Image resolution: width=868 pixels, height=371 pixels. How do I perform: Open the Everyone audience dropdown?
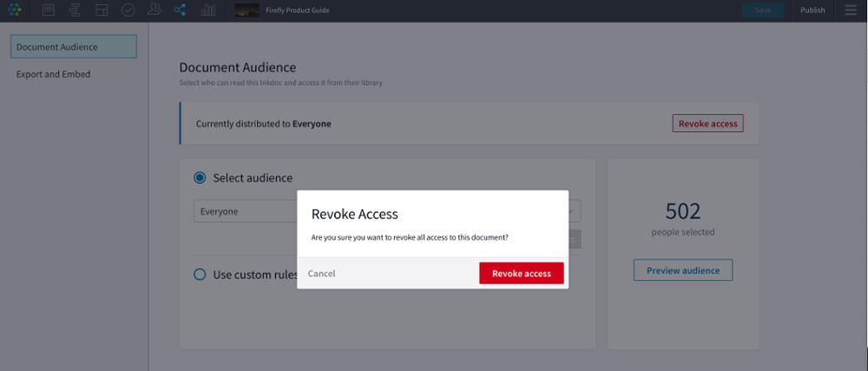click(387, 211)
